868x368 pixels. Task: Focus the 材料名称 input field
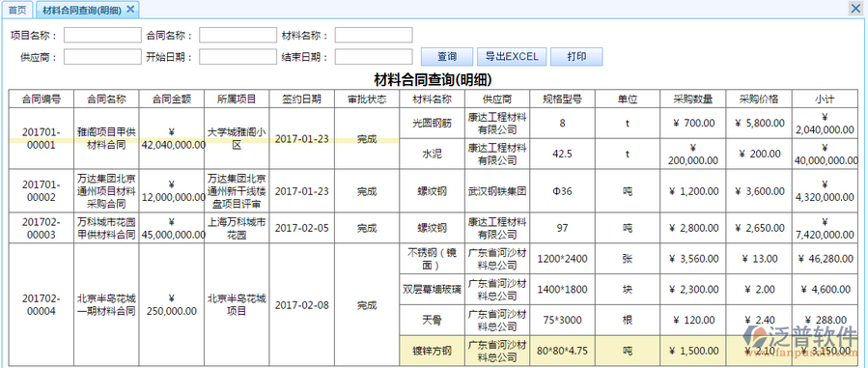[x=374, y=36]
